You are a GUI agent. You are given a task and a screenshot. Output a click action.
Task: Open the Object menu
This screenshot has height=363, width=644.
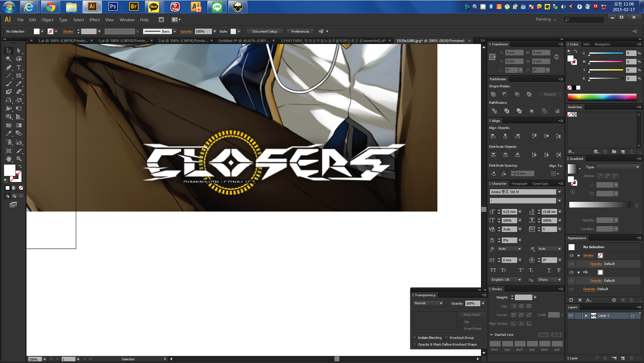coord(47,20)
